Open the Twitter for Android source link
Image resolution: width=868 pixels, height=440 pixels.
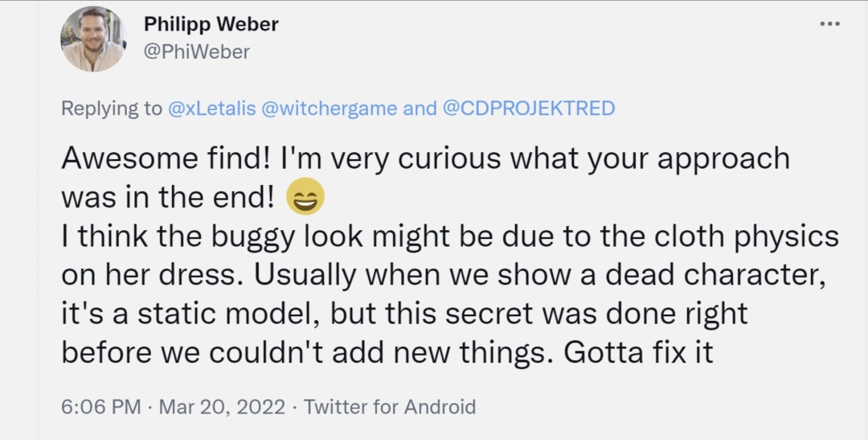[x=390, y=407]
